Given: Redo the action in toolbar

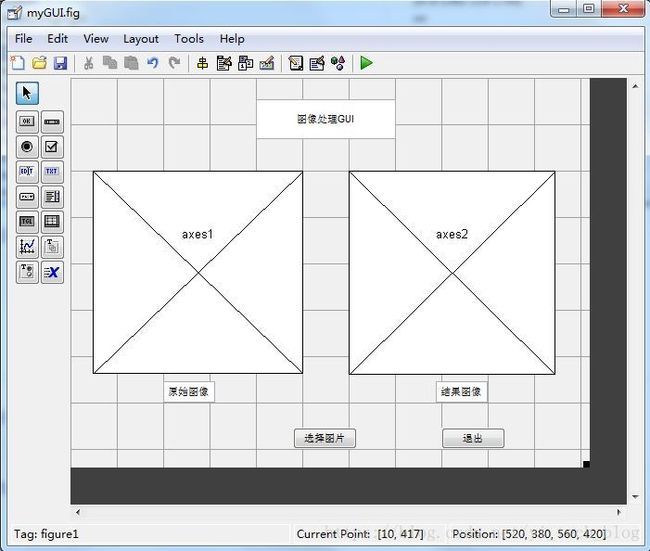Looking at the screenshot, I should tap(175, 63).
